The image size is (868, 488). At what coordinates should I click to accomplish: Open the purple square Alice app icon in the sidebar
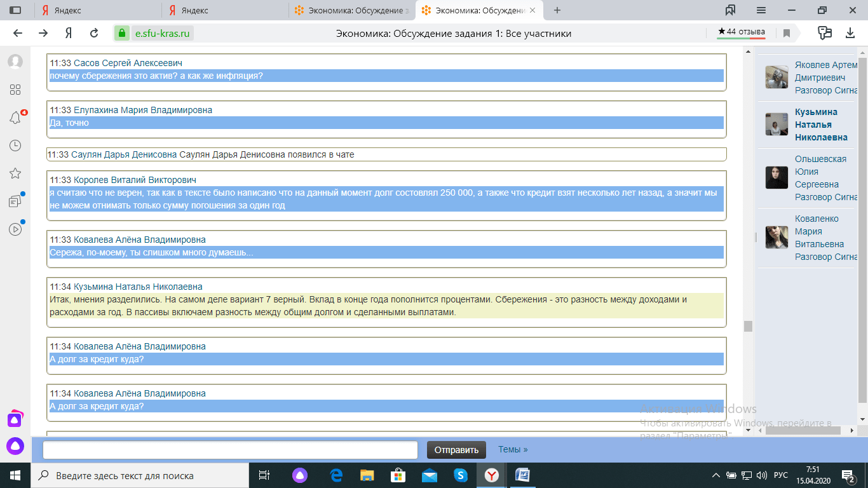pos(15,419)
